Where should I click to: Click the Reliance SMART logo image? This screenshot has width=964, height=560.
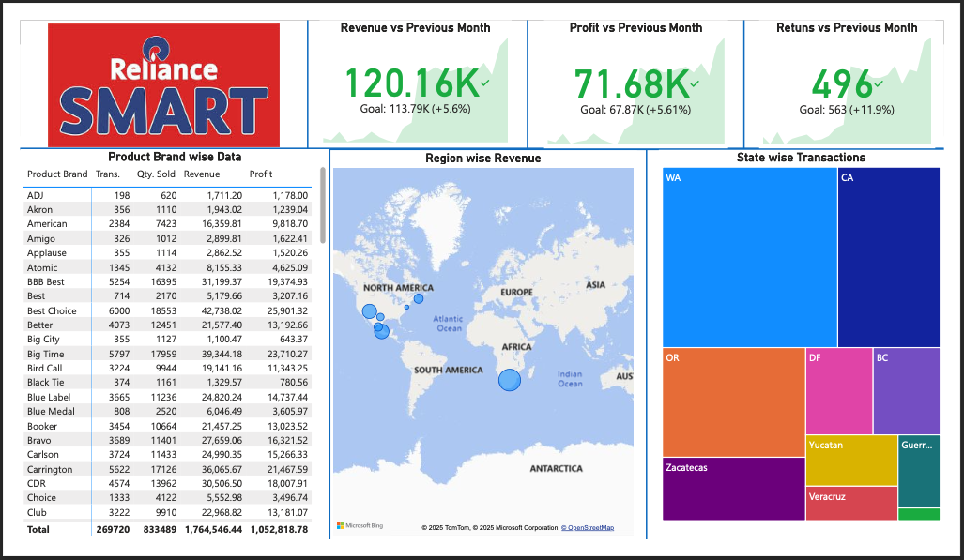tap(163, 84)
